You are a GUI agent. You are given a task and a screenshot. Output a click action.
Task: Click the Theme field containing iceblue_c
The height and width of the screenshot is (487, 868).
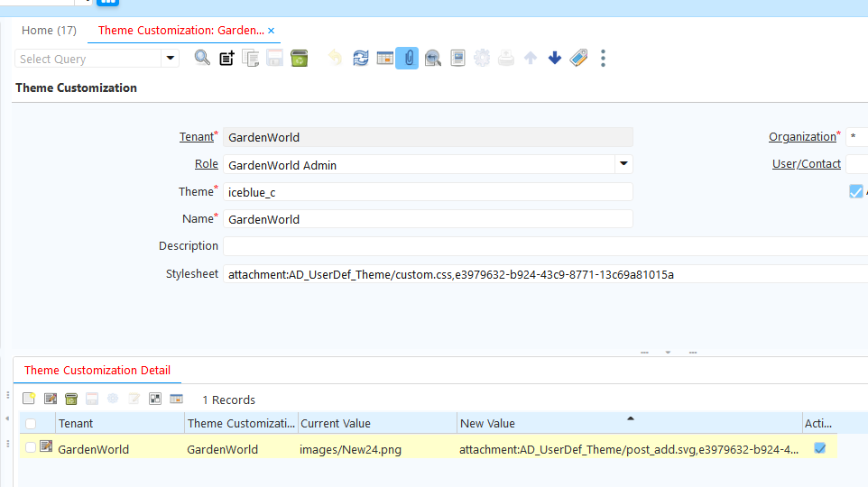[x=428, y=192]
